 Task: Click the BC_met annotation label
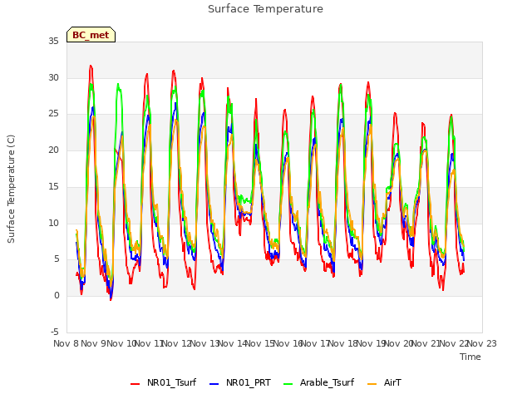click(x=91, y=35)
